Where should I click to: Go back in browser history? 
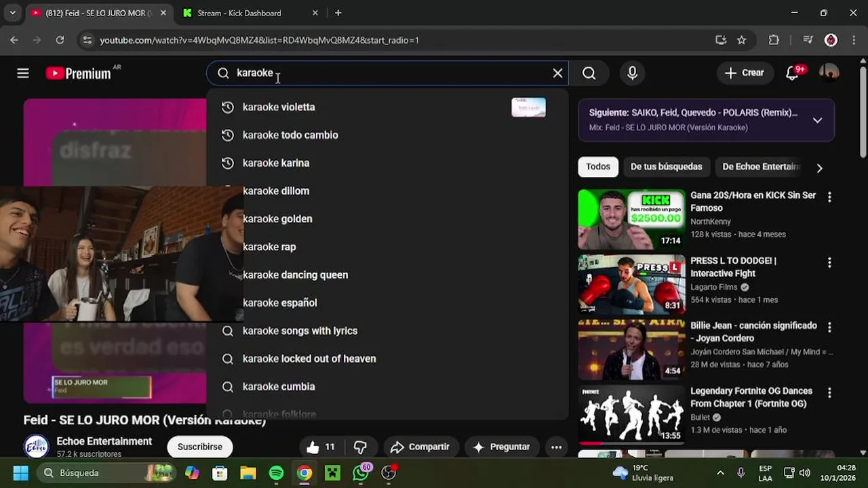click(14, 40)
